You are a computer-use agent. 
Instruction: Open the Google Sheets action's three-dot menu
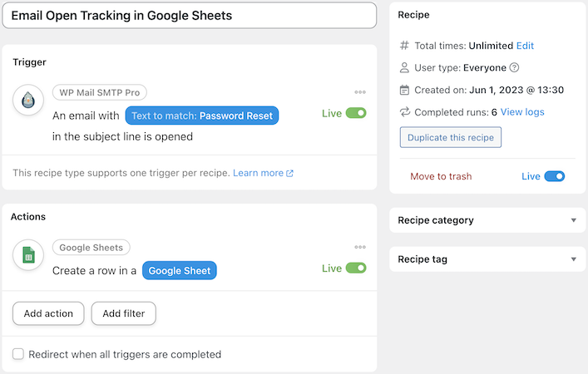360,247
